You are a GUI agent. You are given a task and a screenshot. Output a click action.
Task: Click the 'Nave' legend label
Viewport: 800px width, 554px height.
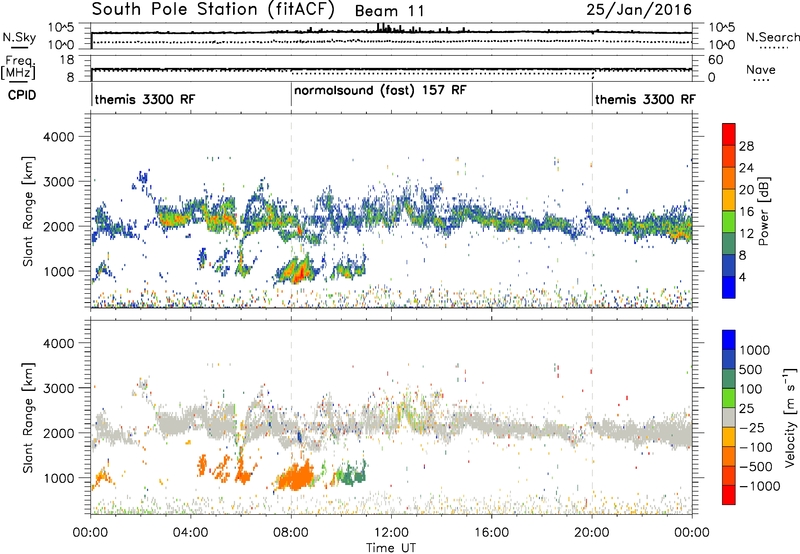760,69
